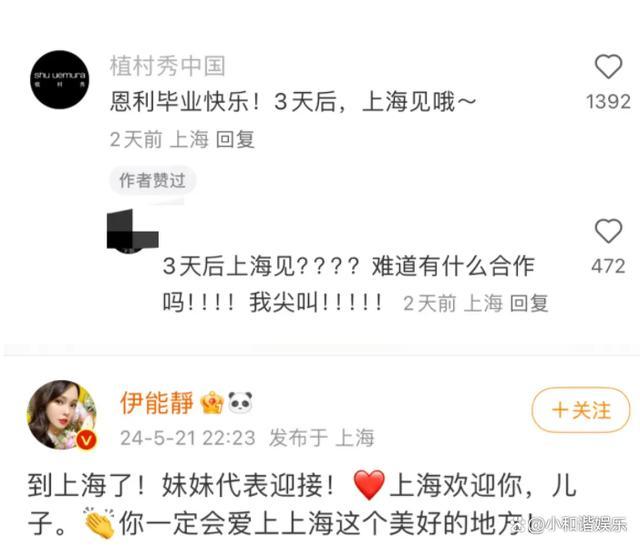The image size is (640, 547).
Task: Open the 植村秀中国 username link
Action: pos(167,66)
